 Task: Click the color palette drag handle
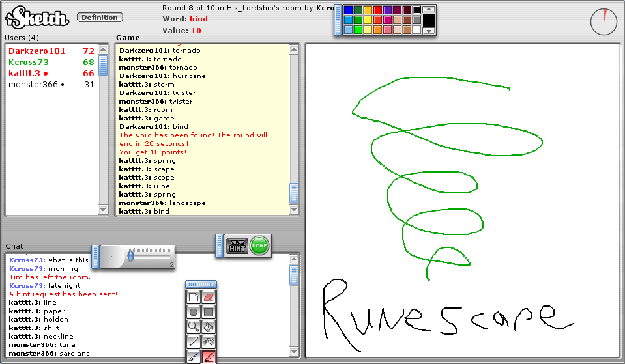338,20
